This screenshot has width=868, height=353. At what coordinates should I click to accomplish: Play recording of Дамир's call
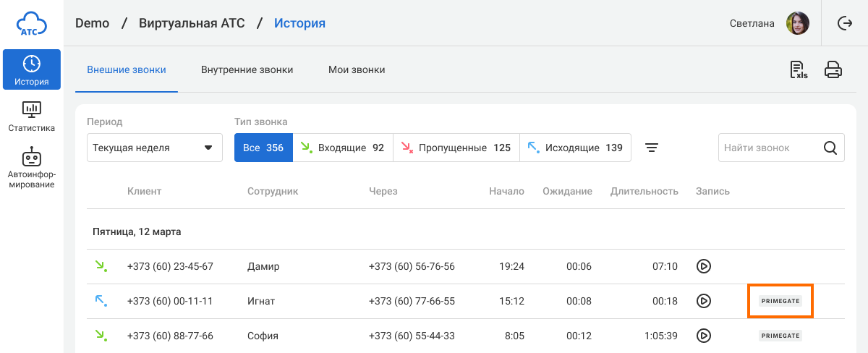tap(703, 266)
